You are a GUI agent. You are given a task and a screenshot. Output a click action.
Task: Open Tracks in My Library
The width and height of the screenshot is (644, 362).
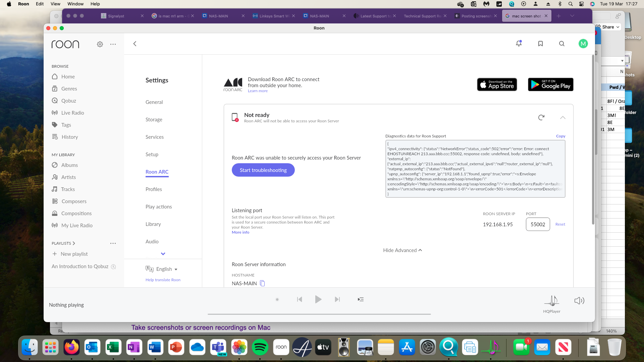[68, 189]
